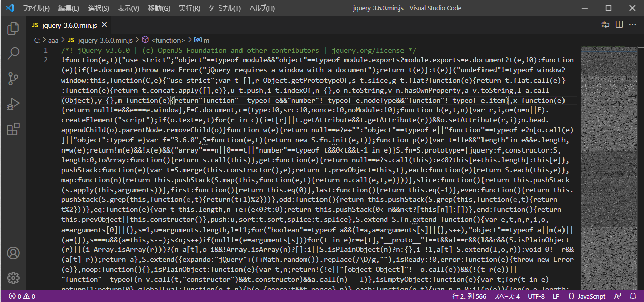Click the VS Code logo icon
This screenshot has height=302, width=644.
coord(10,8)
